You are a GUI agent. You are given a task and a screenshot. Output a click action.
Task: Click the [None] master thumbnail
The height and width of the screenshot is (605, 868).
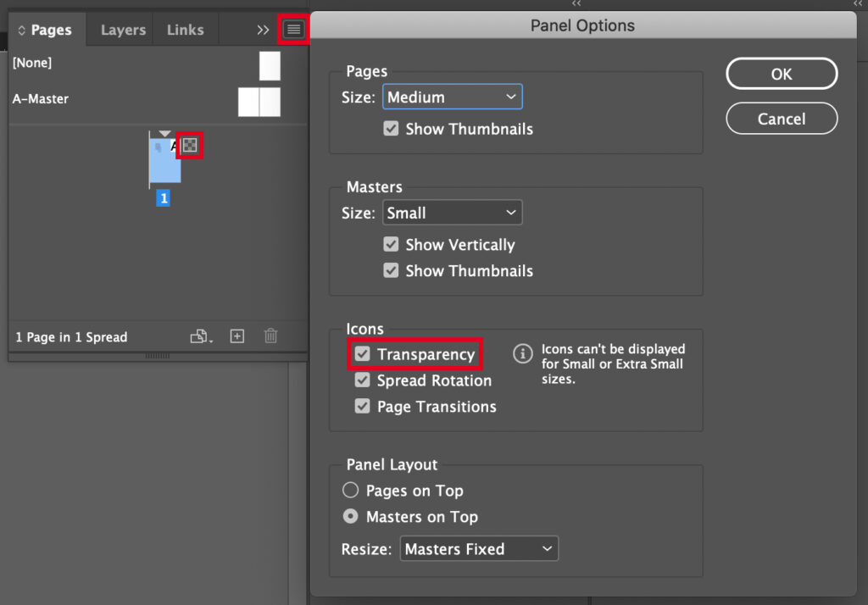point(269,66)
